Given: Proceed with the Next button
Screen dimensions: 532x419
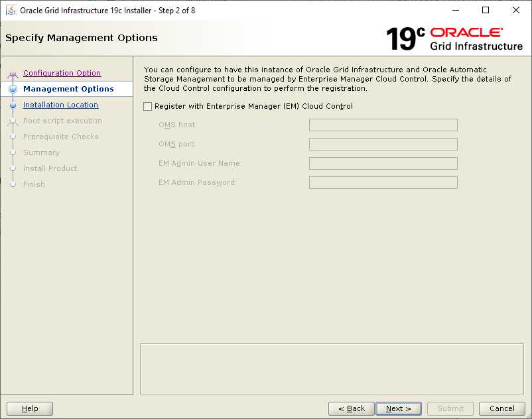Looking at the screenshot, I should click(x=398, y=408).
